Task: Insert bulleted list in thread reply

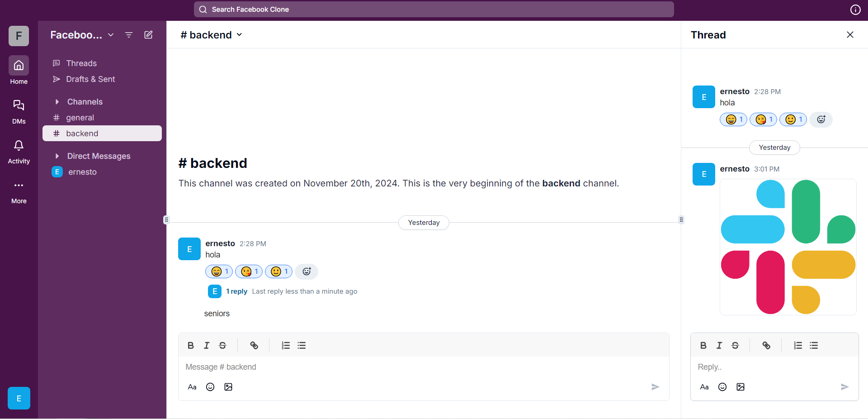Action: pos(814,345)
